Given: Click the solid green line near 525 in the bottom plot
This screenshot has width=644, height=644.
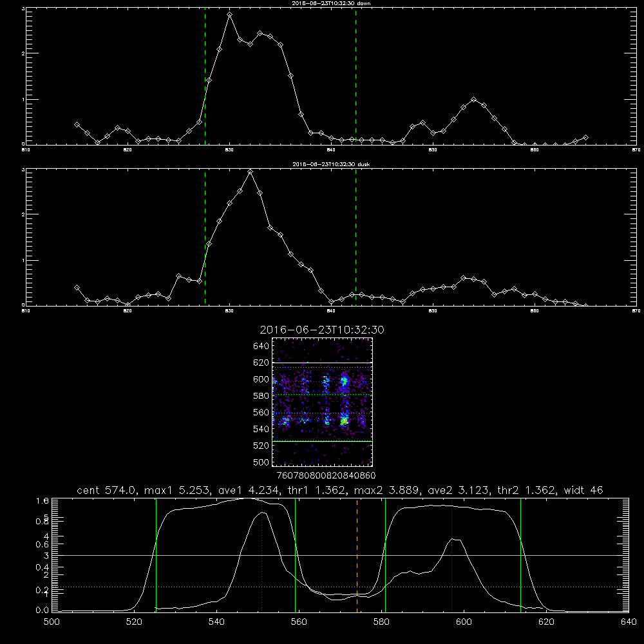Looking at the screenshot, I should (156, 555).
